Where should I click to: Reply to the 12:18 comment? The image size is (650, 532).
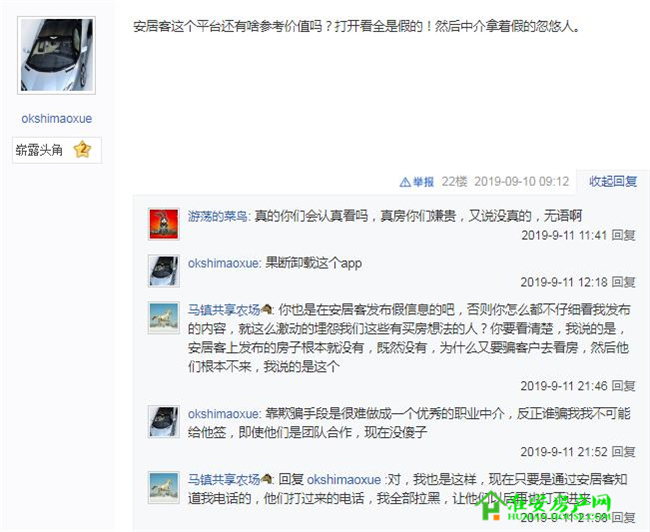(x=623, y=282)
